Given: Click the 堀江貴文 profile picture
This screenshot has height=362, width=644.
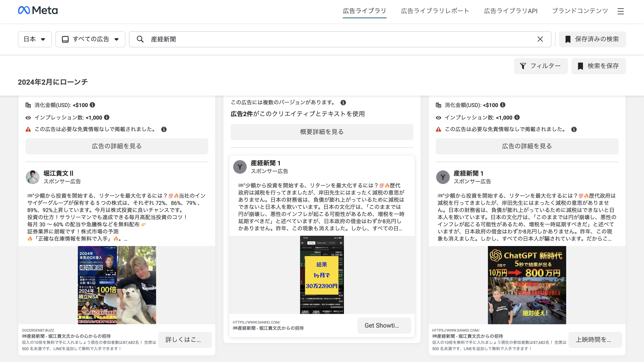Looking at the screenshot, I should click(x=32, y=177).
